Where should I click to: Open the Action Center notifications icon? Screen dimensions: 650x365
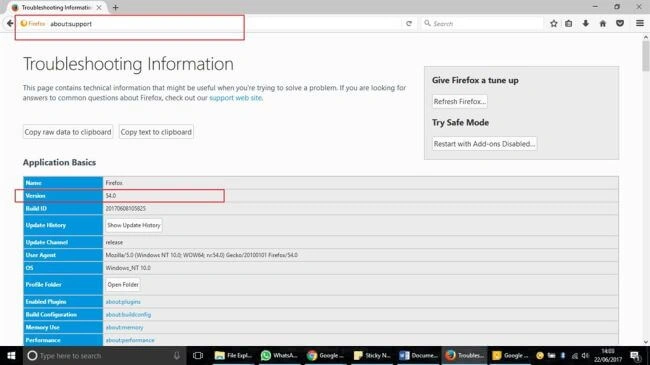tap(635, 355)
